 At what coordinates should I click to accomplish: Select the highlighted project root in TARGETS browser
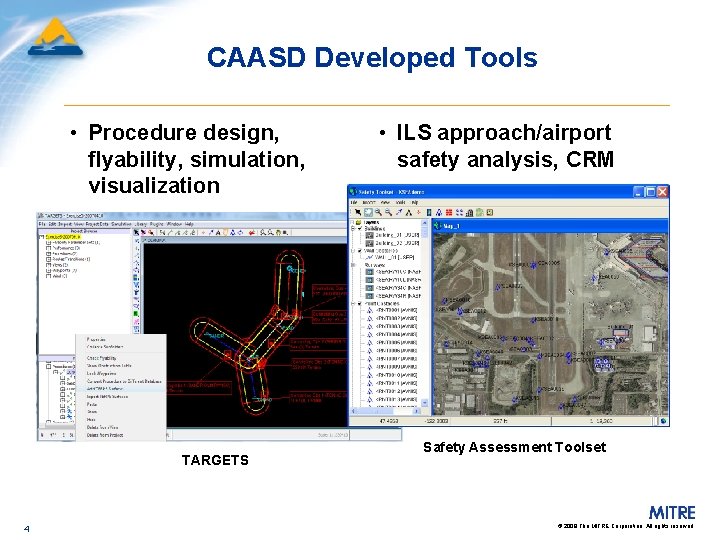[x=64, y=237]
